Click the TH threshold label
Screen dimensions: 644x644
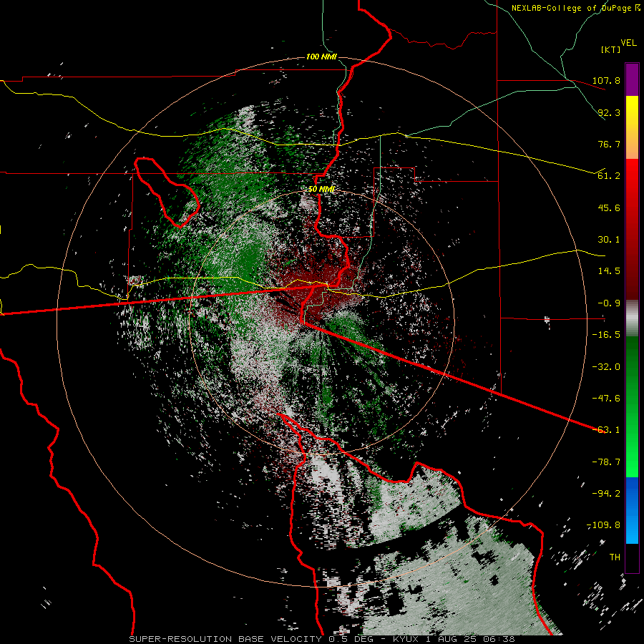point(615,557)
